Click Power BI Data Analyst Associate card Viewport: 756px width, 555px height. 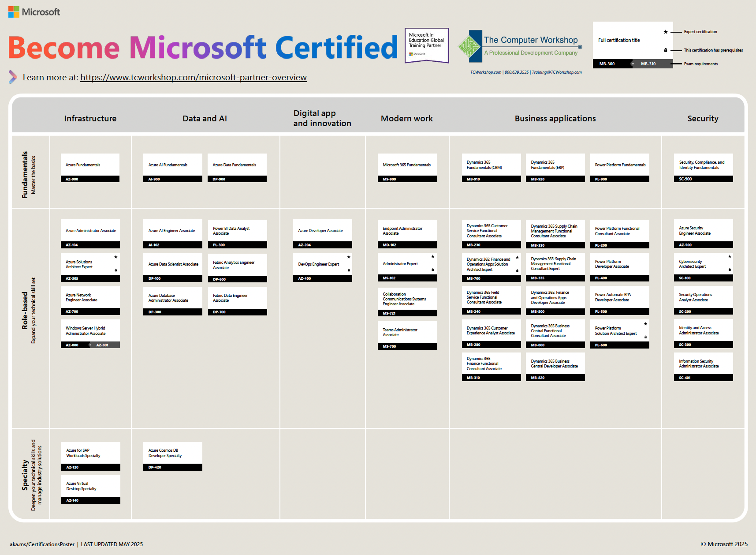click(x=237, y=234)
